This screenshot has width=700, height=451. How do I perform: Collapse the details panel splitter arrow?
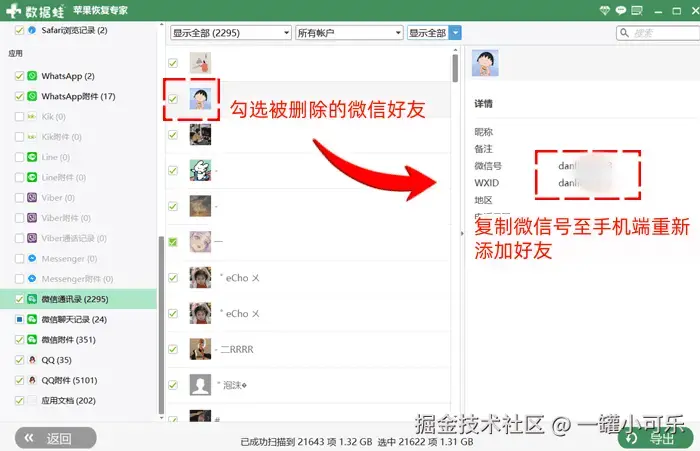462,233
